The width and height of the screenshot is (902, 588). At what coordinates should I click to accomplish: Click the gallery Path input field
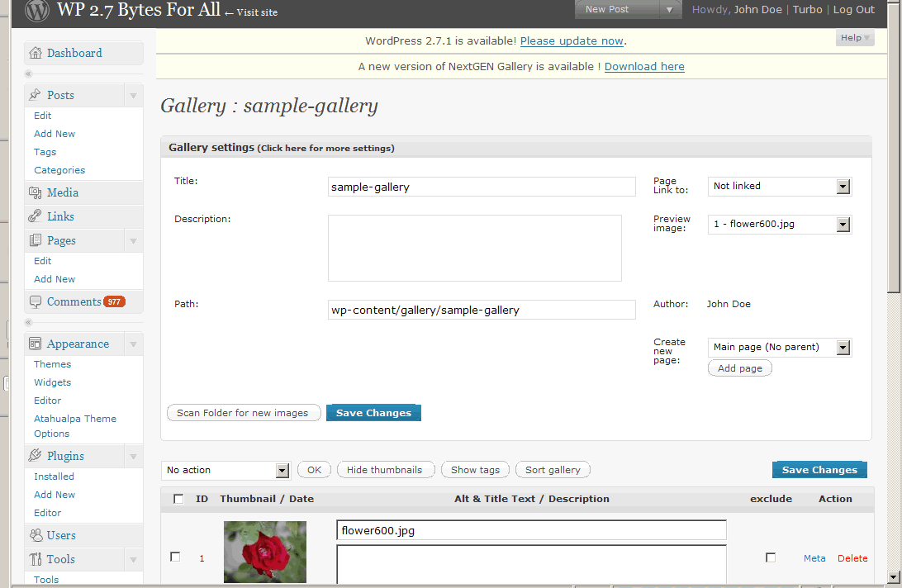click(482, 311)
